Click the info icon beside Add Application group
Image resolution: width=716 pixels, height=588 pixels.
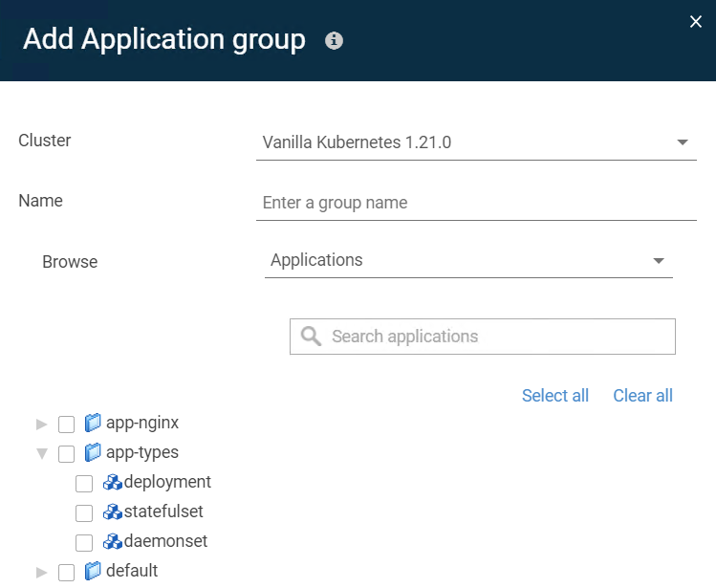tap(334, 41)
